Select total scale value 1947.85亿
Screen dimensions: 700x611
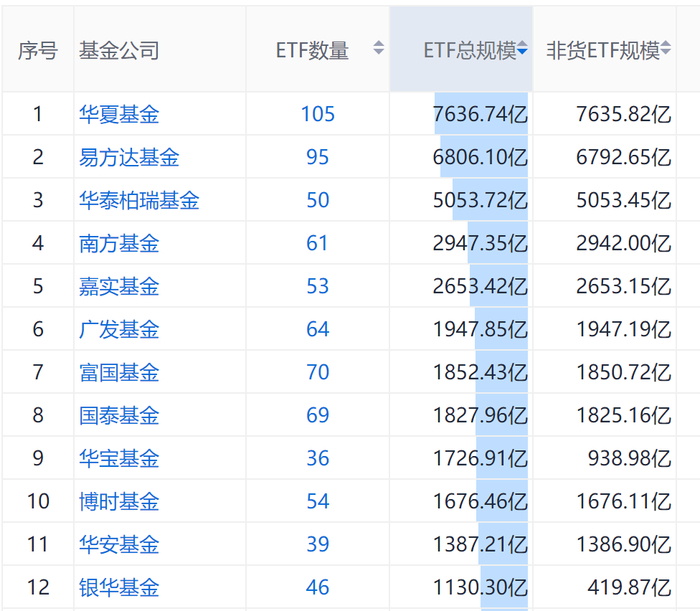pos(480,329)
